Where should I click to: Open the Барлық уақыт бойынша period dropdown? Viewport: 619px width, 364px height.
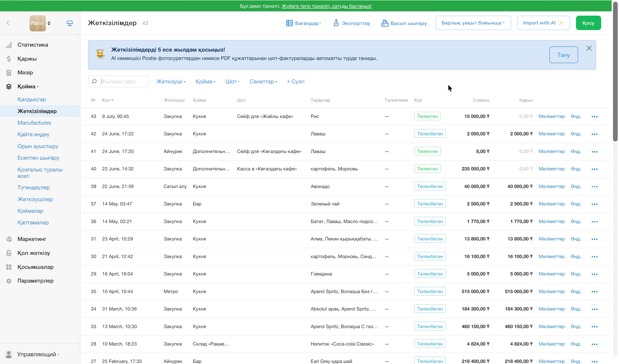point(473,23)
